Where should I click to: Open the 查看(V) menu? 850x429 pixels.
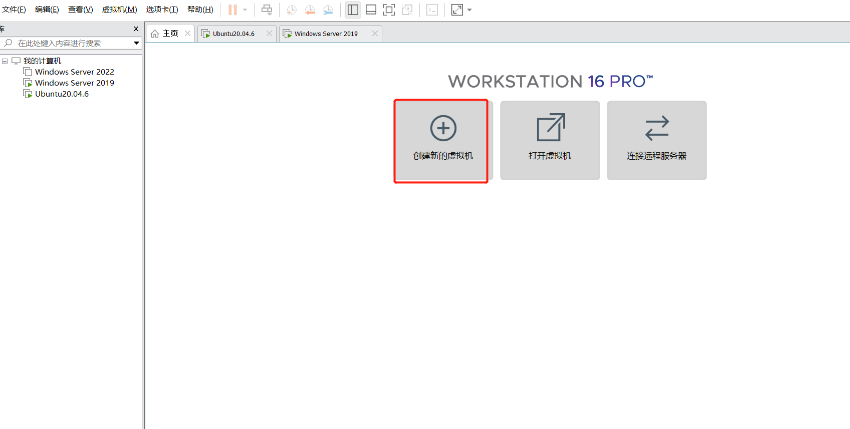click(80, 10)
